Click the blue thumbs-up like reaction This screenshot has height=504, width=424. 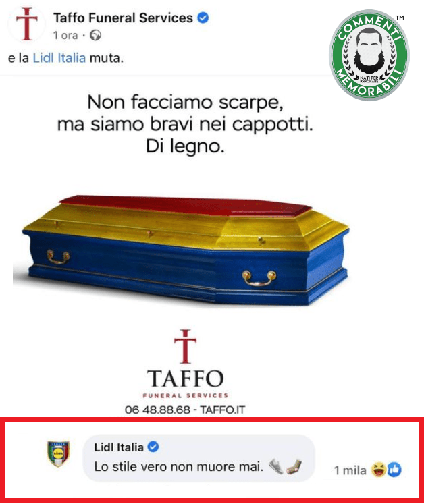(x=394, y=470)
